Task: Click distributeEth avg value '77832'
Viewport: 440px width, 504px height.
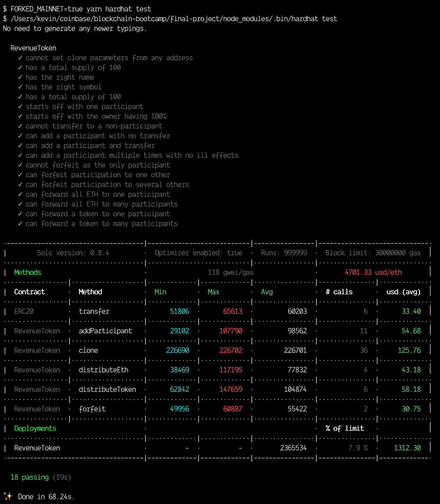Action: [297, 370]
